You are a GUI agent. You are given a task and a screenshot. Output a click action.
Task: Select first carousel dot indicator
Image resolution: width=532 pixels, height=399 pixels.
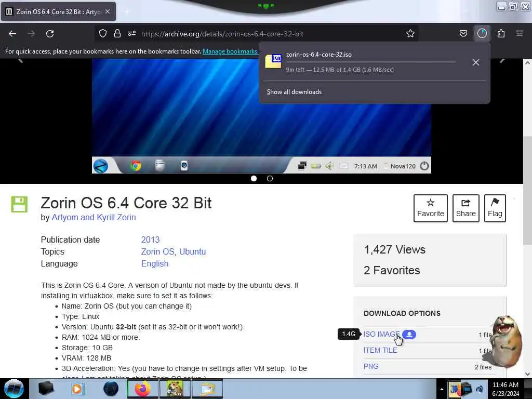254,179
